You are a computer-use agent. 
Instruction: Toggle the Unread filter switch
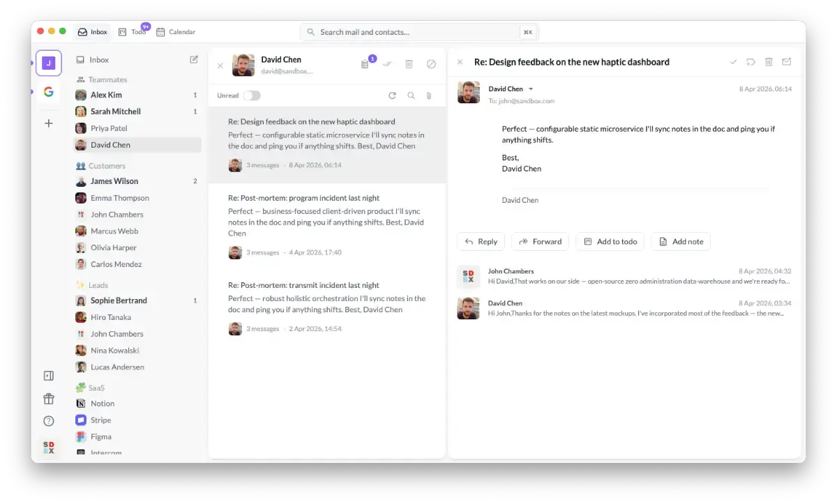pyautogui.click(x=252, y=96)
